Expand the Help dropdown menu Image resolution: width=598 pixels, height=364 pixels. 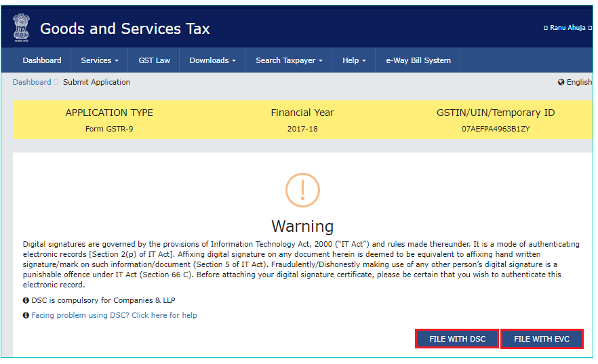point(354,60)
